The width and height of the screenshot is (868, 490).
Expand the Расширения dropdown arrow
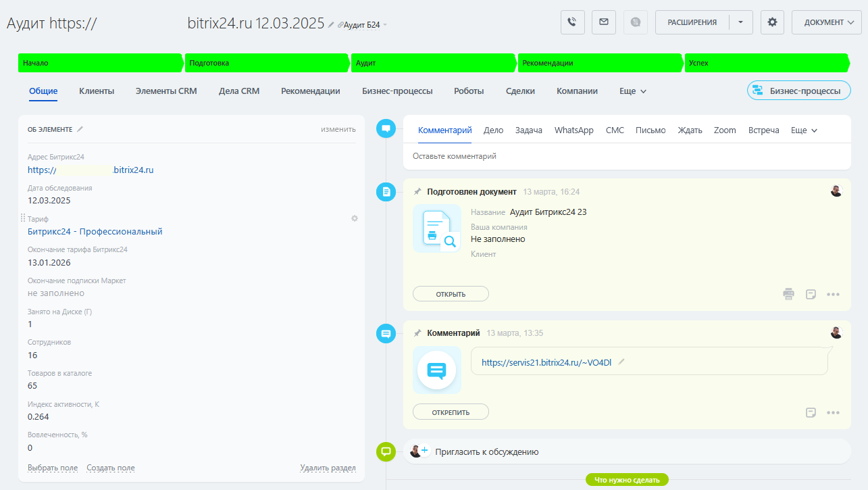coord(740,22)
